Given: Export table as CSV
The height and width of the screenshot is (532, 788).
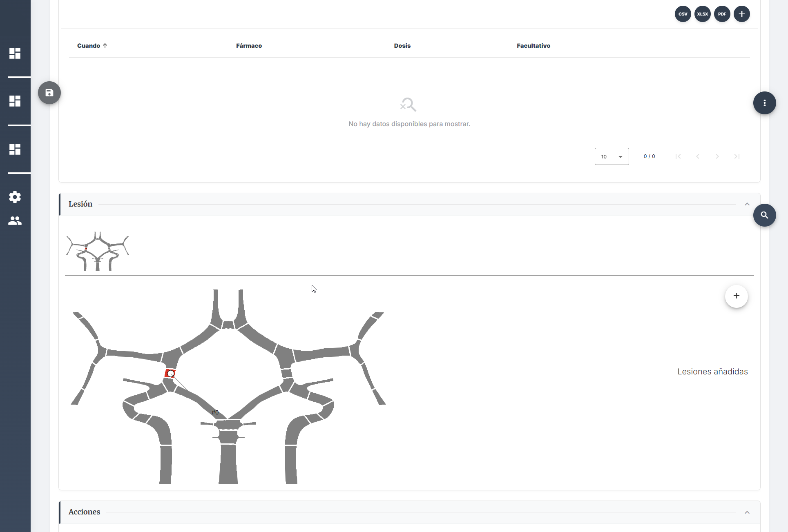Looking at the screenshot, I should coord(683,14).
